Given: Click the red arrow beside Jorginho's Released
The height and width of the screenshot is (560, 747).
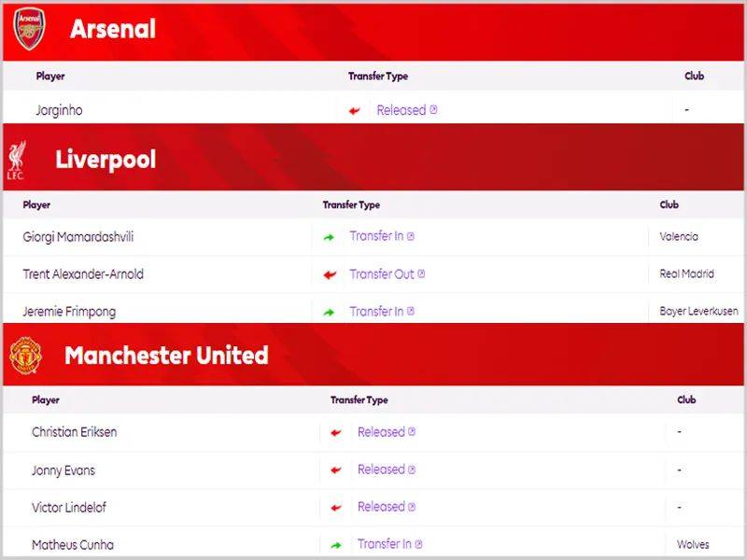Looking at the screenshot, I should [355, 111].
